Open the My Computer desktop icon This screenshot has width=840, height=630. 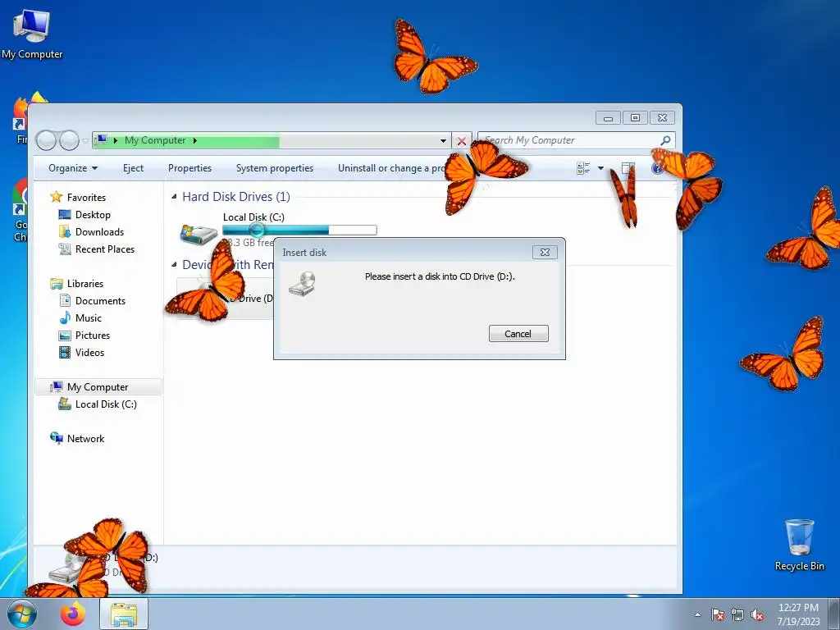point(32,34)
